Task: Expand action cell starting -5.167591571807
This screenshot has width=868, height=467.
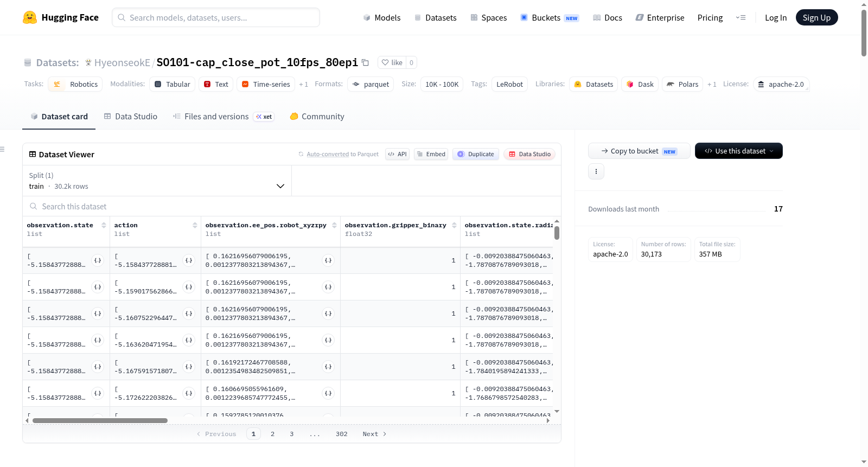Action: (189, 367)
